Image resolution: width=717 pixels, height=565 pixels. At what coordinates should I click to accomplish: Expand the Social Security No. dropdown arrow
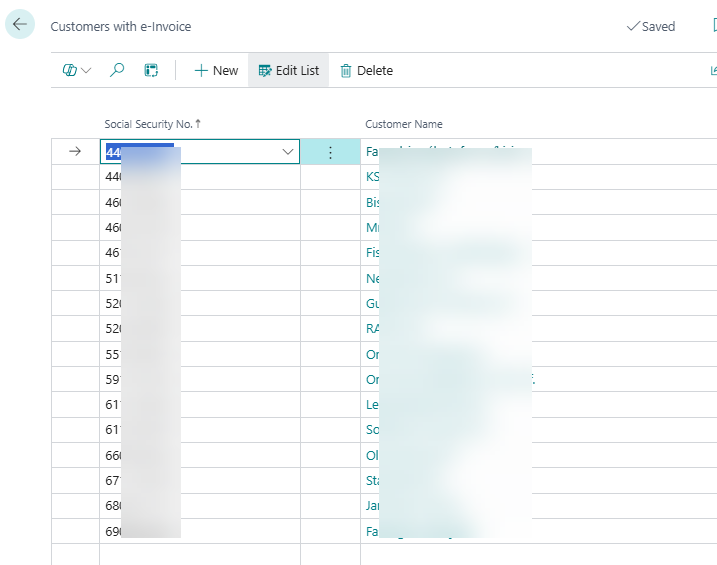coord(288,152)
